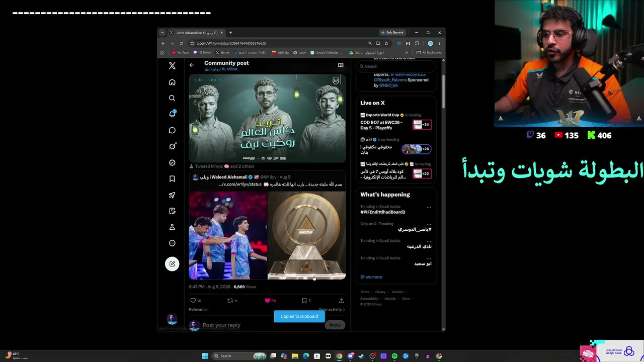Click the white compose Post button
644x362 pixels.
click(172, 264)
